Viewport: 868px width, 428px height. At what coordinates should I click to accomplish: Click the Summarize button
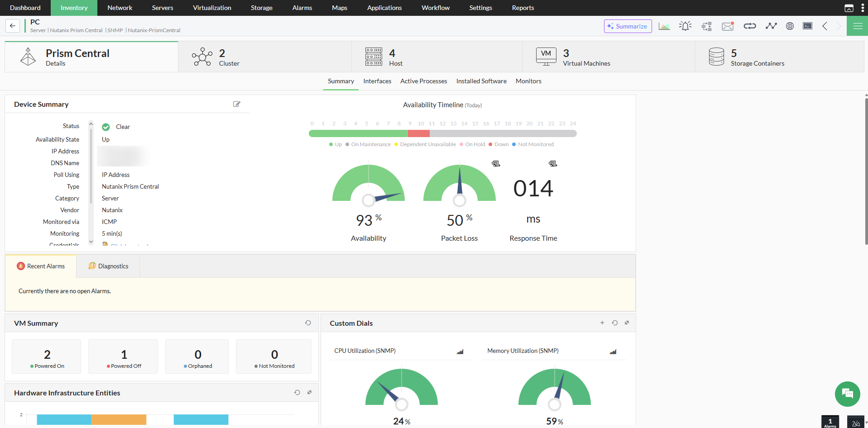click(x=628, y=26)
